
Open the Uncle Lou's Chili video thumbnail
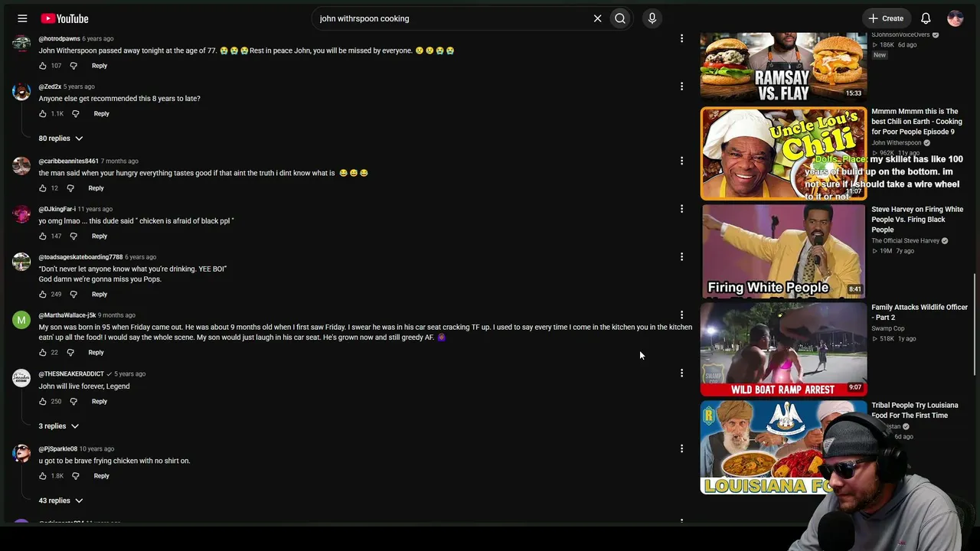[x=783, y=153]
